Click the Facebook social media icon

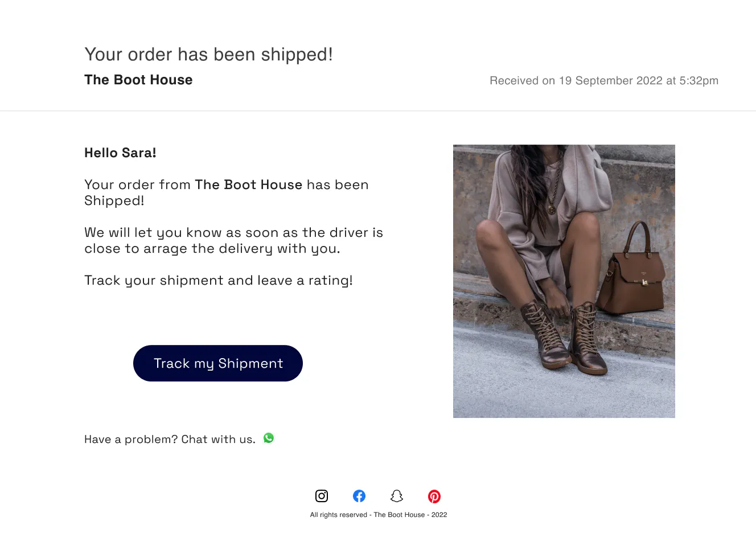click(359, 496)
